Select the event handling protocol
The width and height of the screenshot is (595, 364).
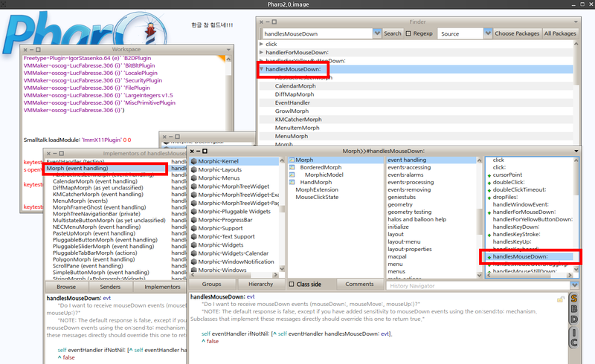click(x=407, y=160)
